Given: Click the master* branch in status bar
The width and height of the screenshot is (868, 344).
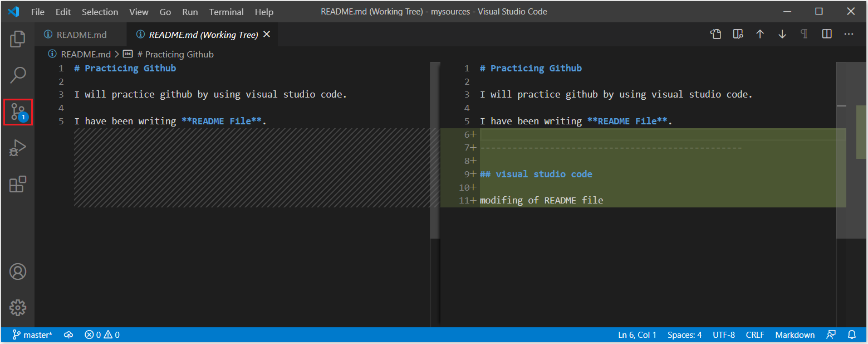Looking at the screenshot, I should point(32,335).
